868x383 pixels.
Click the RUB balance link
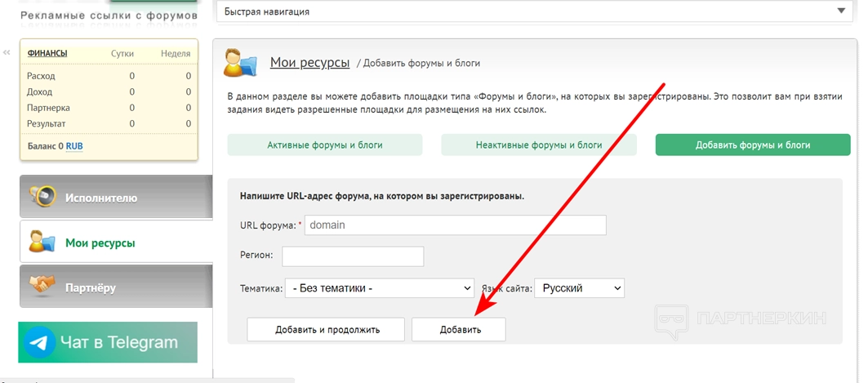click(x=74, y=147)
